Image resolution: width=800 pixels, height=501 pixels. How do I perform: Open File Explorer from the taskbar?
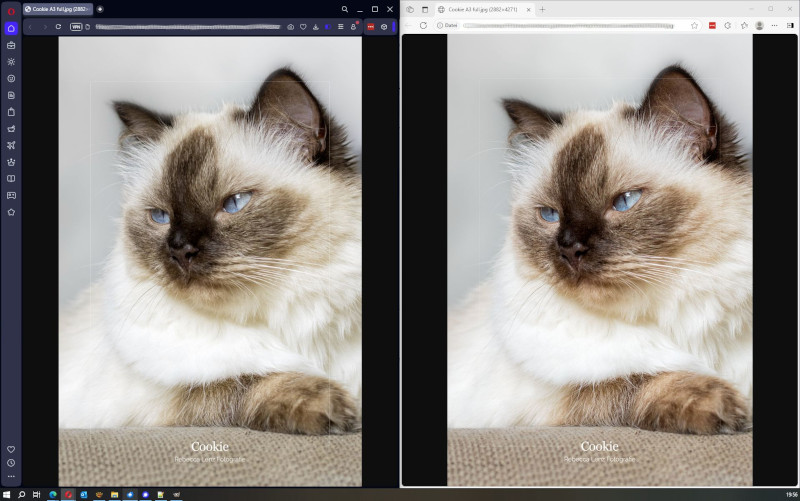tap(114, 494)
